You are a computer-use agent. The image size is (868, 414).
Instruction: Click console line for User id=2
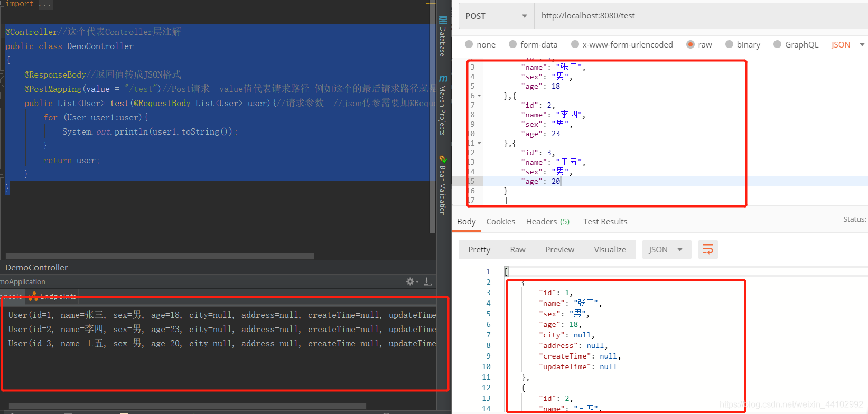coord(222,329)
